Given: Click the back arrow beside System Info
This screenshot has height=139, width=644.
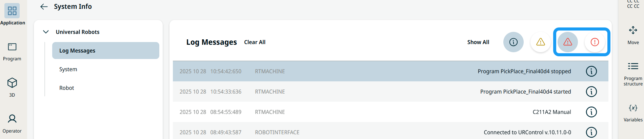Looking at the screenshot, I should (44, 6).
